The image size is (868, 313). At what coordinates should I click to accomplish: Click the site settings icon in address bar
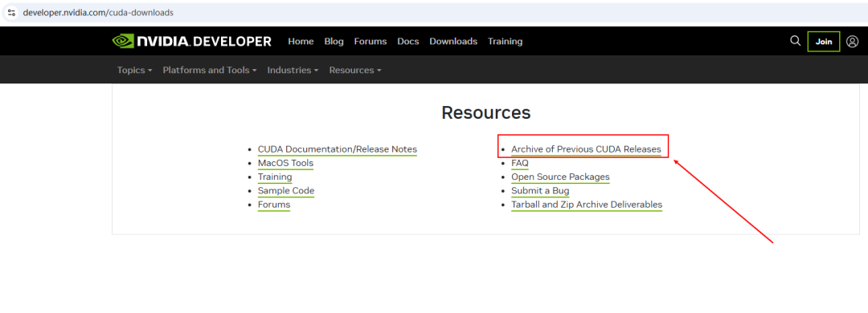point(11,12)
